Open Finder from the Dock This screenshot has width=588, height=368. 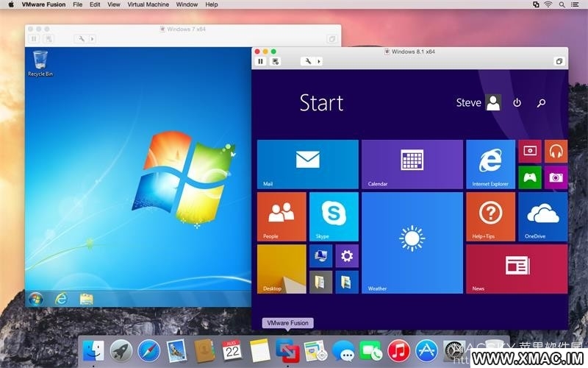93,351
